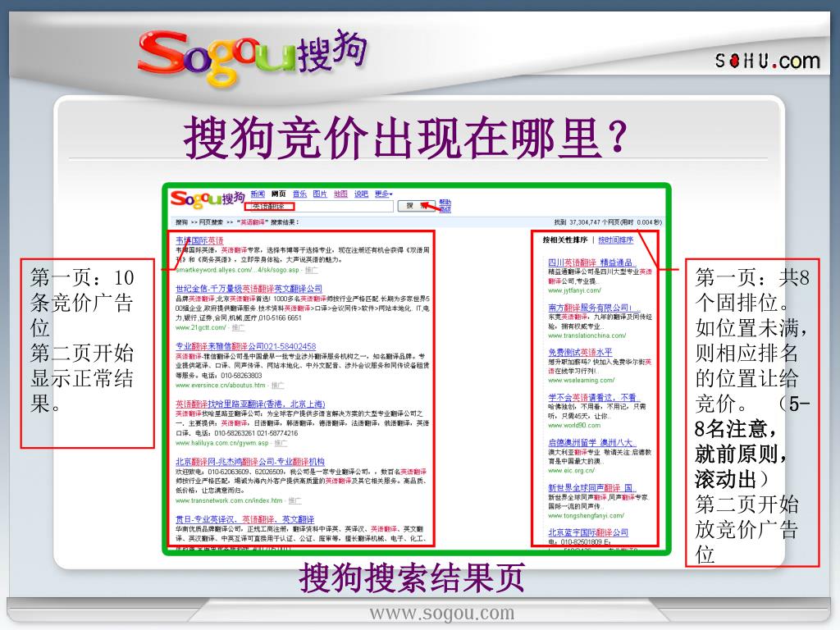
Task: Click the www.world90.com URL text
Action: click(574, 426)
